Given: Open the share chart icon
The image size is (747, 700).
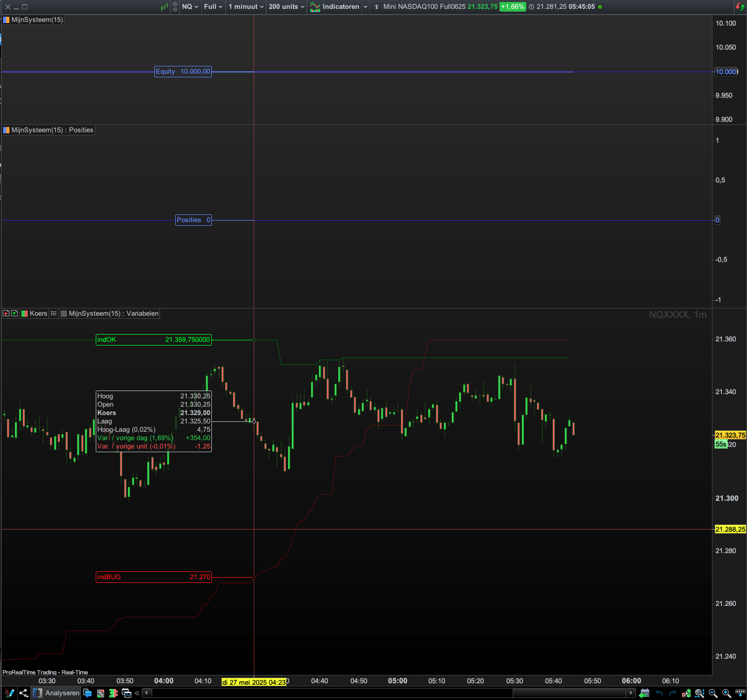Looking at the screenshot, I should 24,693.
